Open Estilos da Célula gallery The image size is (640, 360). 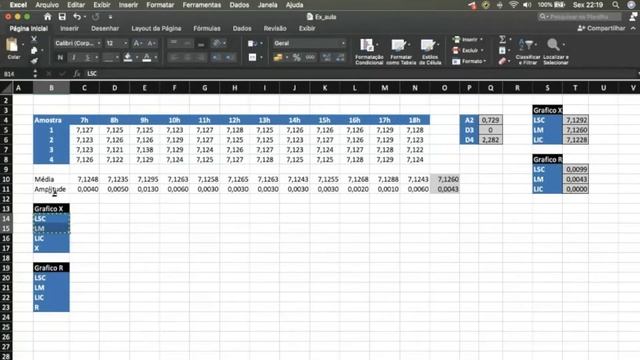[x=430, y=51]
